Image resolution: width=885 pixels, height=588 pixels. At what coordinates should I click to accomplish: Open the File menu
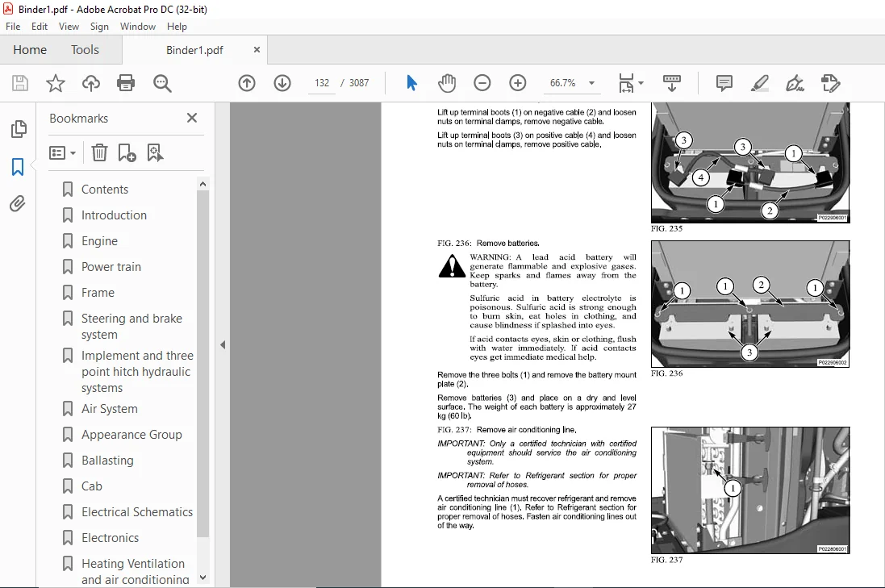(x=13, y=27)
